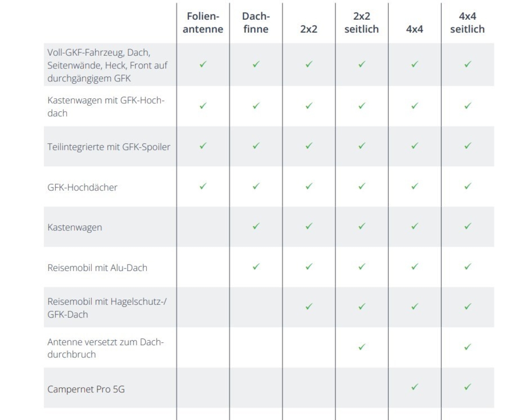Viewport: 526px width, 420px height.
Task: Click 4x4 seitlich checkmark for Campernet Pro 5G
Action: (468, 387)
